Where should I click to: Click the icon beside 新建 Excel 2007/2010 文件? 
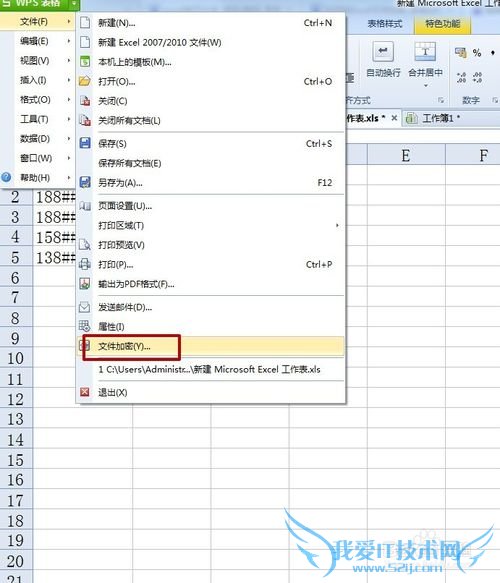(85, 42)
